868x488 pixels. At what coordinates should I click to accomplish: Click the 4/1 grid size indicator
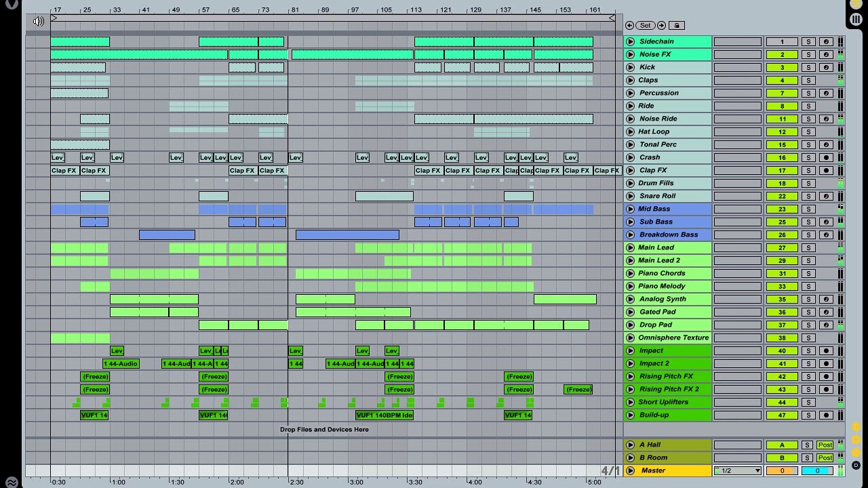click(610, 470)
